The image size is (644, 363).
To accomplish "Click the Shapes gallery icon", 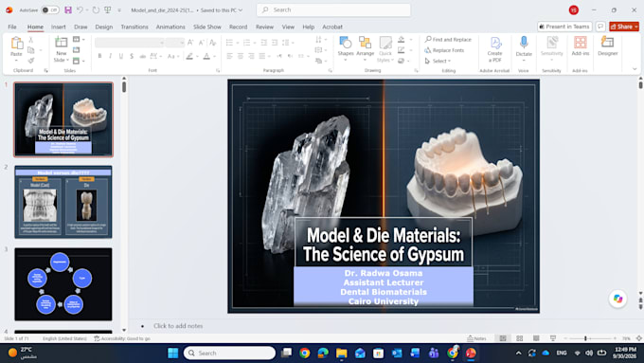I will click(346, 43).
